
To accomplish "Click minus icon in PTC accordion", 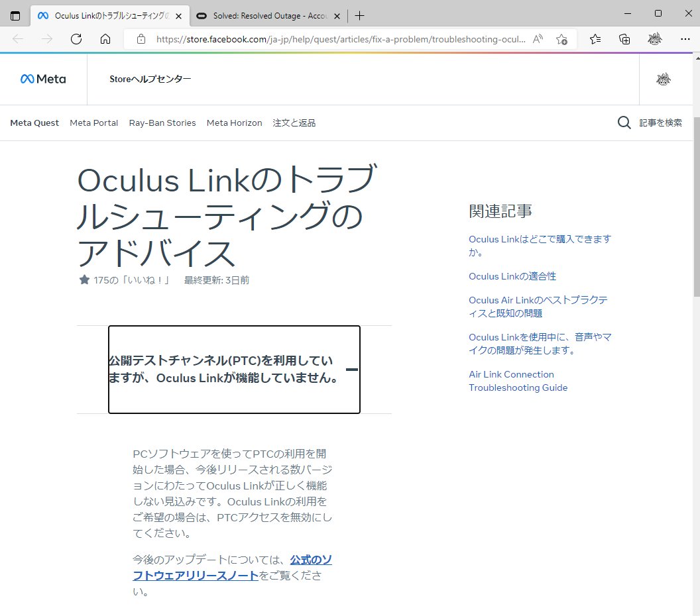I will pyautogui.click(x=352, y=370).
